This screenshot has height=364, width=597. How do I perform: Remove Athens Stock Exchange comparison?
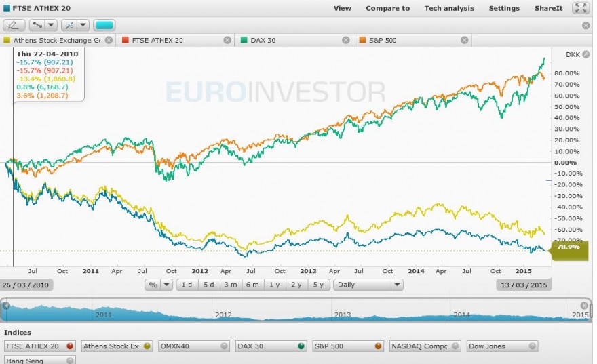pos(109,40)
